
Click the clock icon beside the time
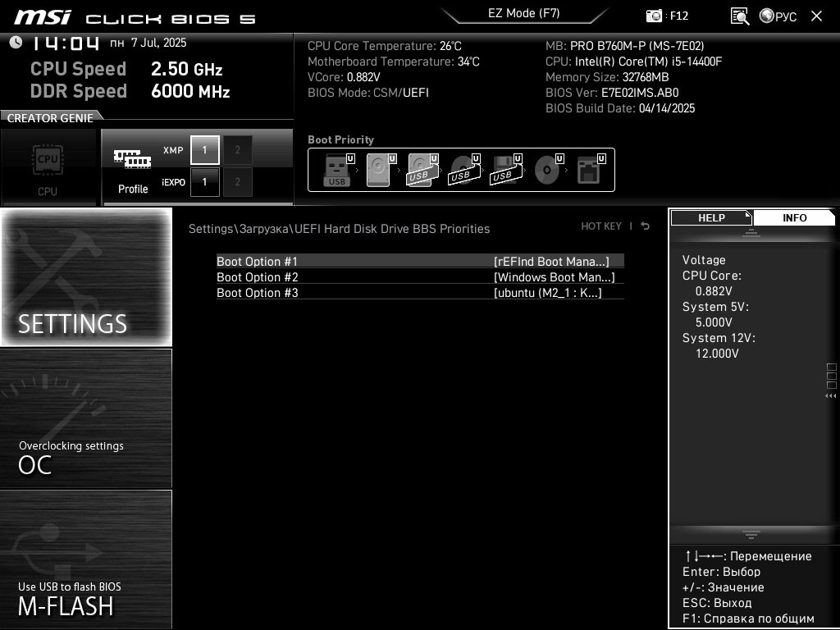tap(16, 42)
